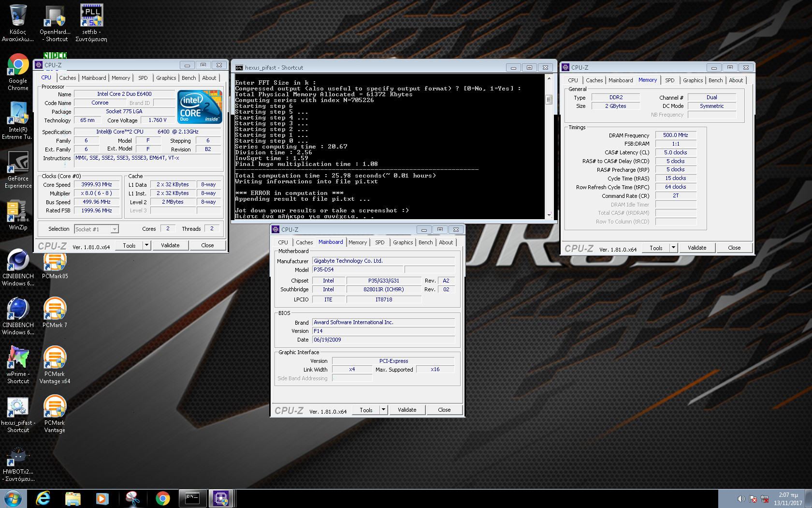Switch to Chrome on the taskbar
This screenshot has height=508, width=812.
pos(163,498)
